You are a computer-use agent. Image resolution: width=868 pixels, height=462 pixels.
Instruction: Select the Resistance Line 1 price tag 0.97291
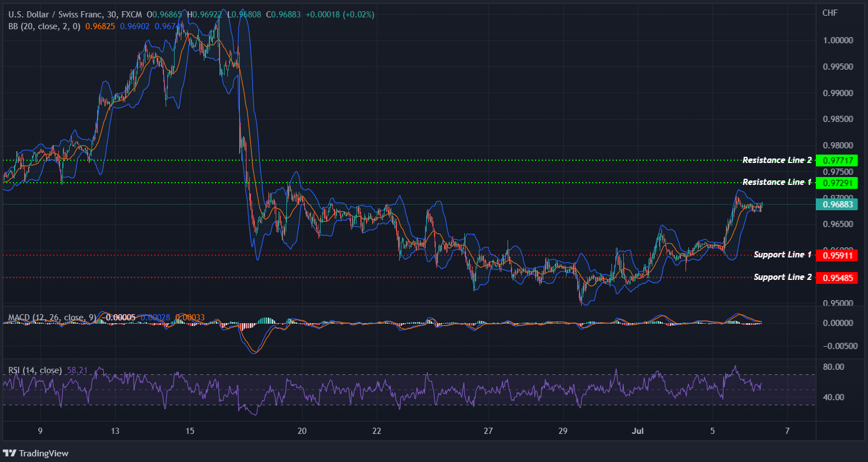tap(836, 183)
